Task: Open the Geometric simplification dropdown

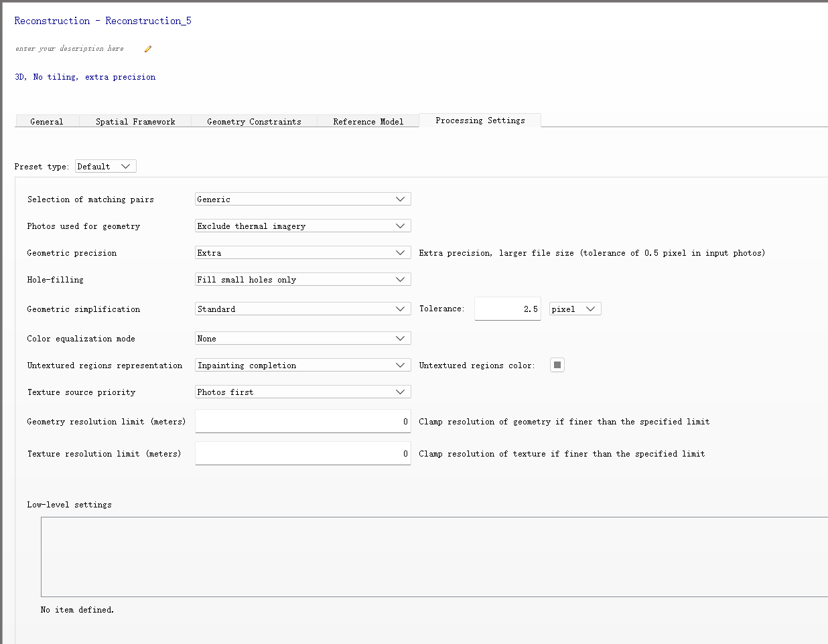Action: tap(303, 309)
